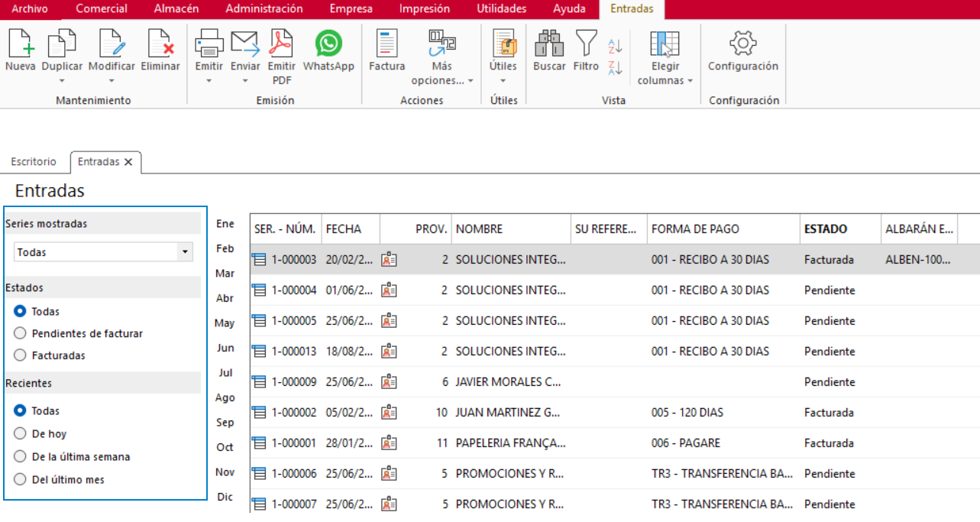Click the Enviar envelope icon
The image size is (980, 522).
click(245, 43)
